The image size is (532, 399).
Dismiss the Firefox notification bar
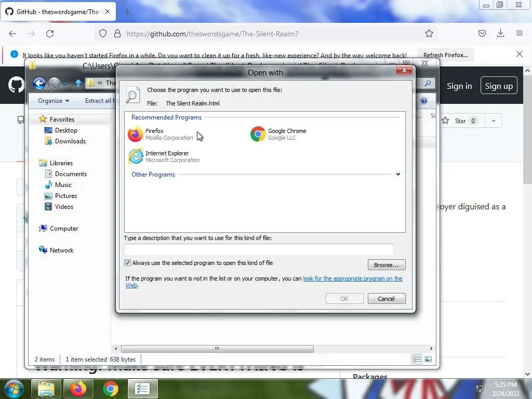point(520,54)
